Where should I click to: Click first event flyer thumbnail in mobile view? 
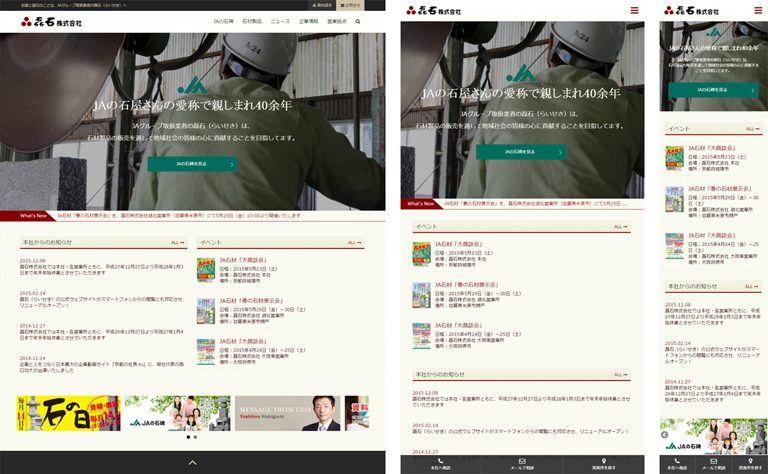[674, 158]
